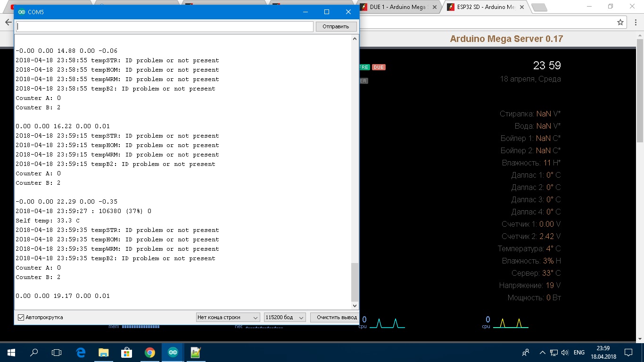Restore down the Chrome browser window

tap(611, 6)
